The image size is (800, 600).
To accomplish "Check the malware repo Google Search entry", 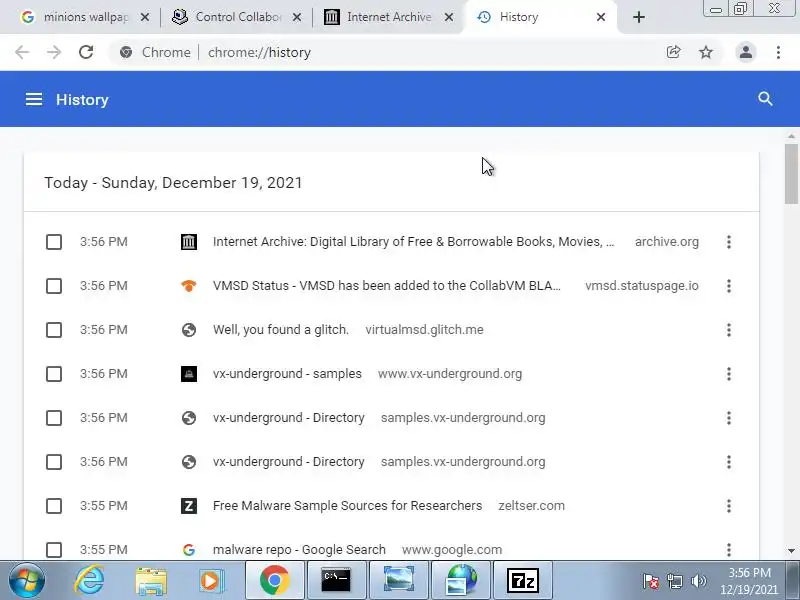I will point(54,549).
